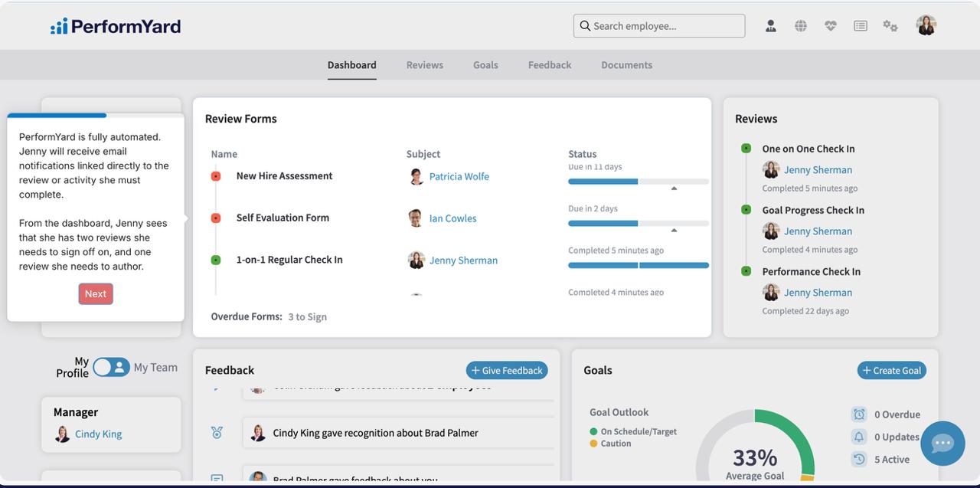The height and width of the screenshot is (488, 980).
Task: Toggle the My Profile / My Team switch
Action: [x=112, y=367]
